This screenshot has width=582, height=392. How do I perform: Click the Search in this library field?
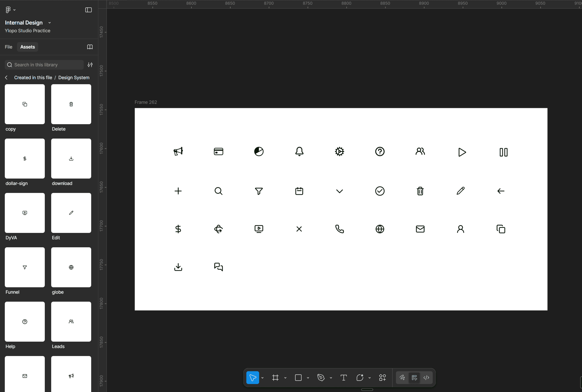click(x=45, y=65)
